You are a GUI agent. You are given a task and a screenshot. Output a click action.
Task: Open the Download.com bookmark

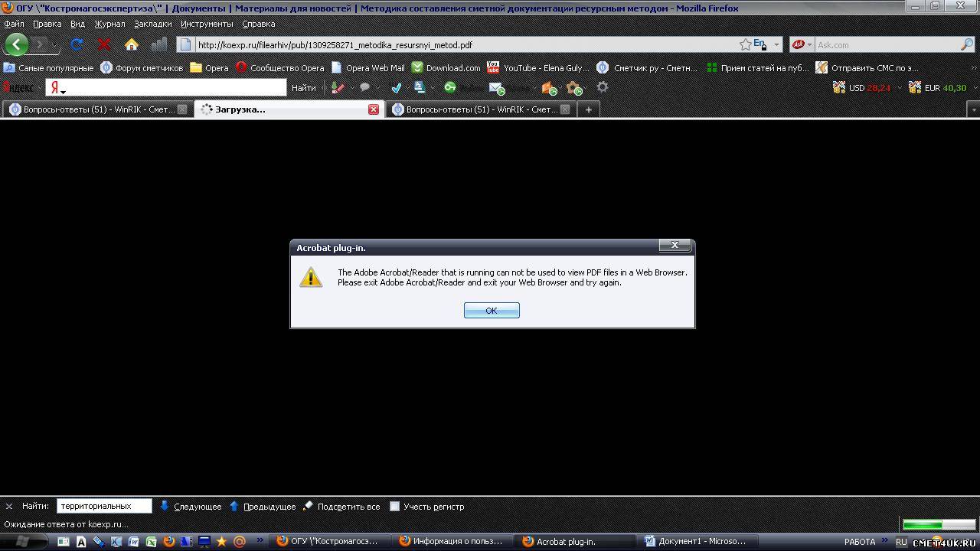coord(446,67)
